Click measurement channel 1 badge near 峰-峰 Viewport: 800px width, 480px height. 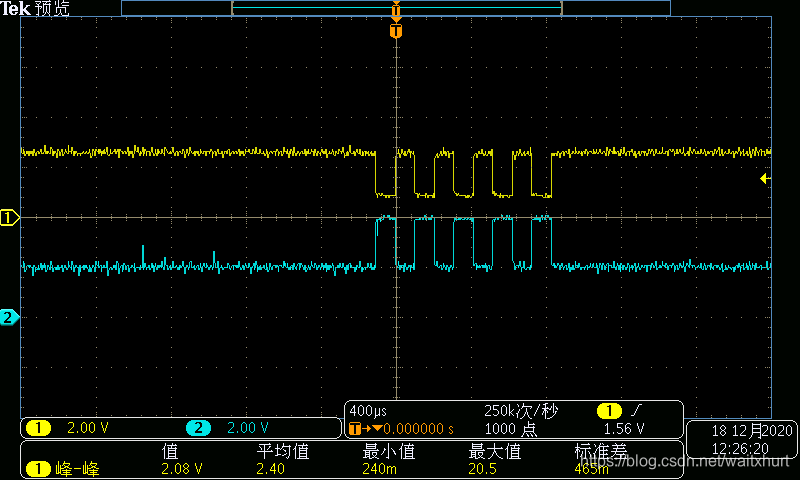click(39, 468)
